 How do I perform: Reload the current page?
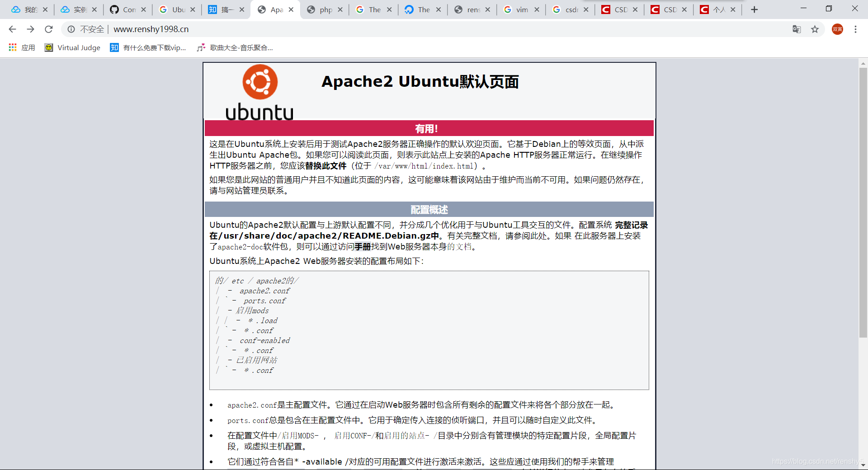point(49,29)
